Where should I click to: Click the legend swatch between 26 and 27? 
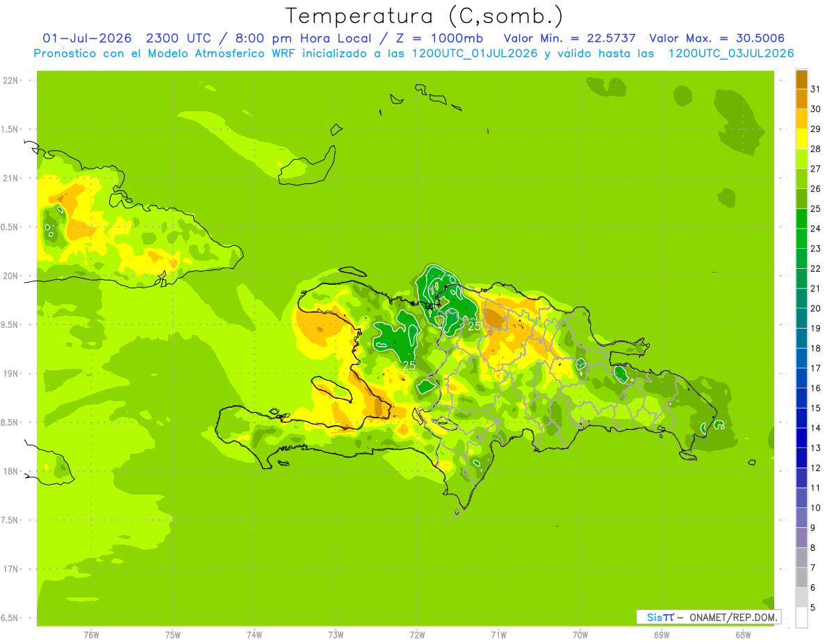coord(801,179)
